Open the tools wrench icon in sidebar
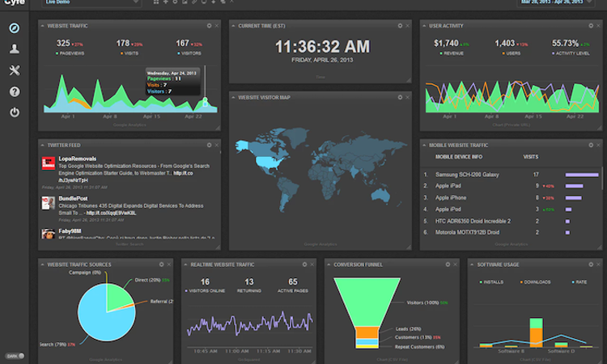The image size is (607, 364). [x=15, y=70]
